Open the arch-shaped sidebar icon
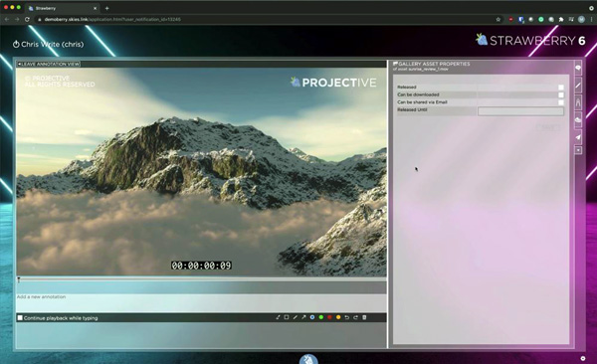 (578, 102)
